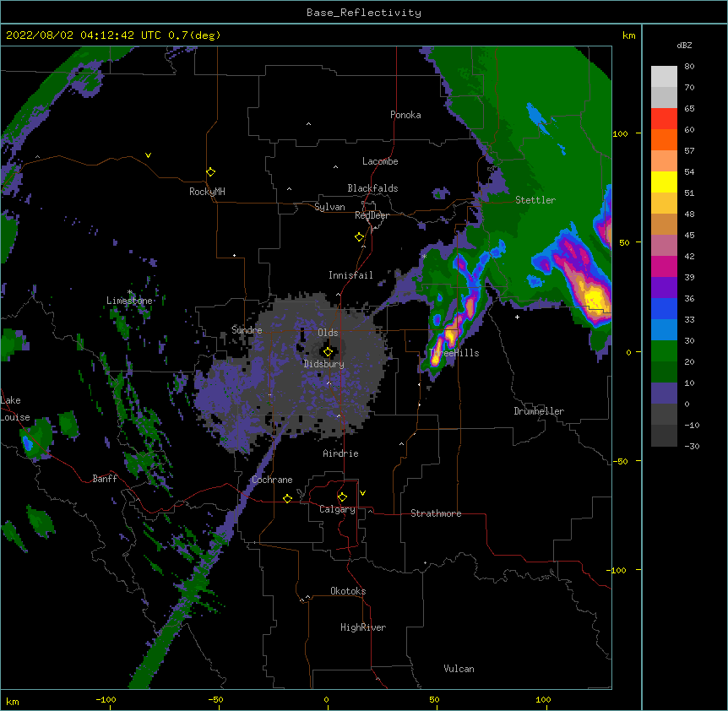
Task: Click the -100 tick on the bottom axis
Action: [106, 700]
